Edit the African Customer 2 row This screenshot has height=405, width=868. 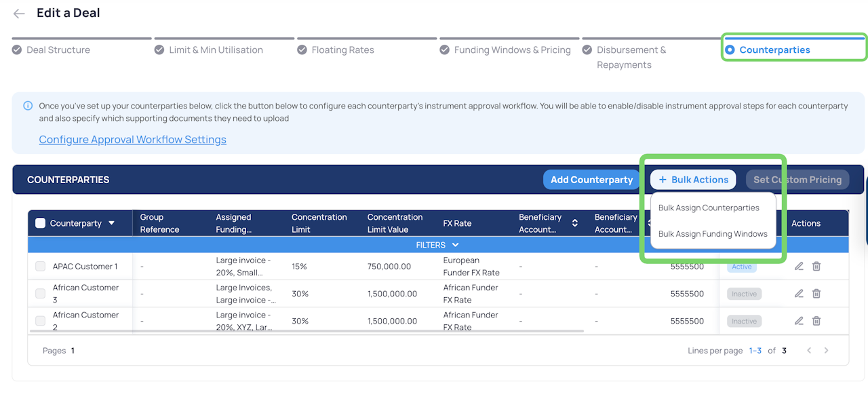[x=799, y=321]
